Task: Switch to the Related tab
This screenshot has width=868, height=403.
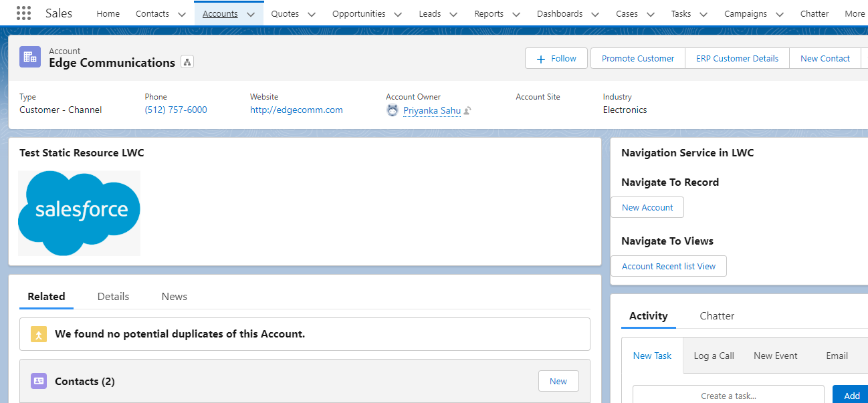Action: (x=46, y=297)
